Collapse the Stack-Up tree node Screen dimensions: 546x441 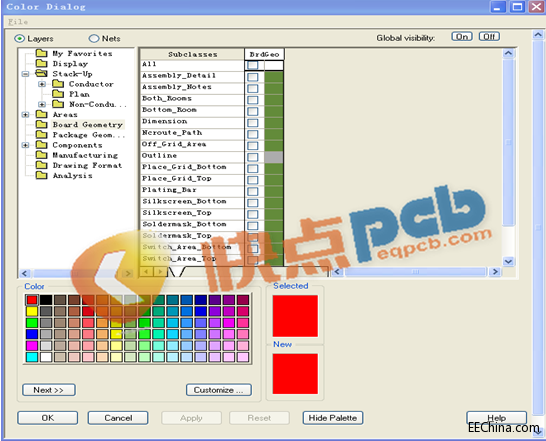[x=25, y=74]
